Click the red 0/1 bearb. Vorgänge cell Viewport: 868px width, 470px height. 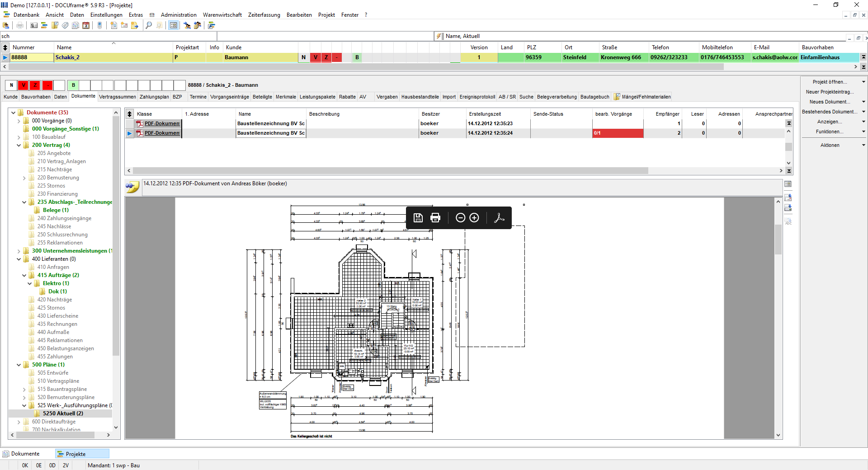pyautogui.click(x=618, y=133)
